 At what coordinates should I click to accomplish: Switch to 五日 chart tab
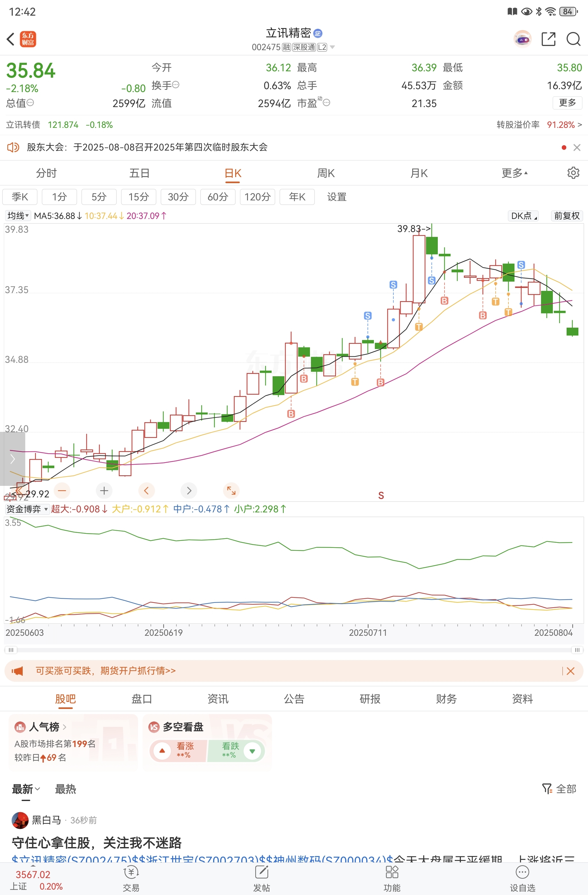click(139, 173)
